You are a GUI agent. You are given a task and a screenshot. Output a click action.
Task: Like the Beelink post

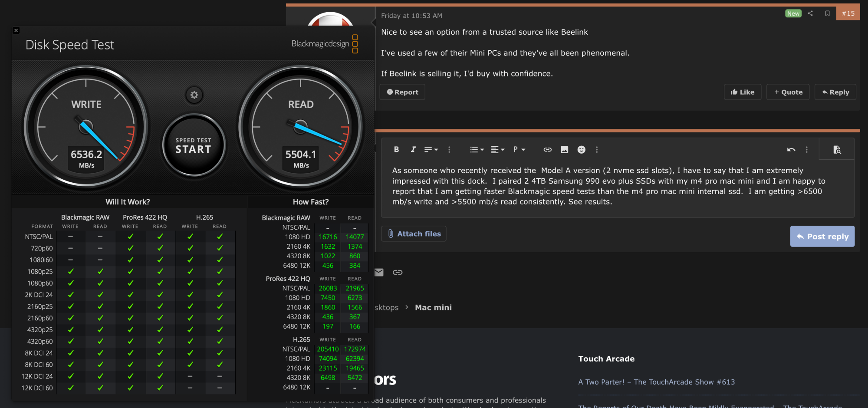[743, 92]
